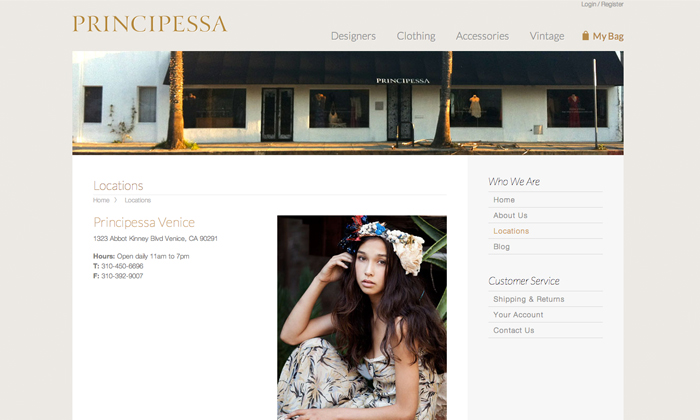
Task: Select Locations in the sidebar
Action: (511, 231)
